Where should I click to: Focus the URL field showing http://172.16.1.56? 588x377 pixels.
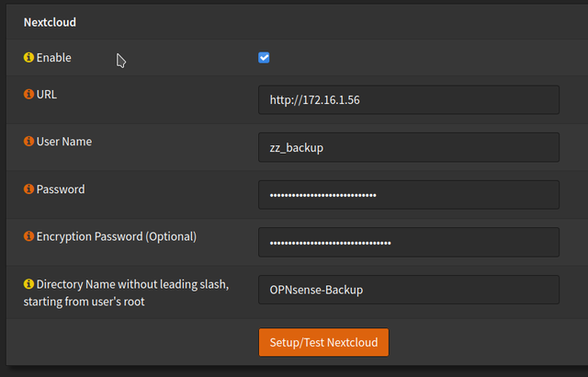pyautogui.click(x=409, y=100)
